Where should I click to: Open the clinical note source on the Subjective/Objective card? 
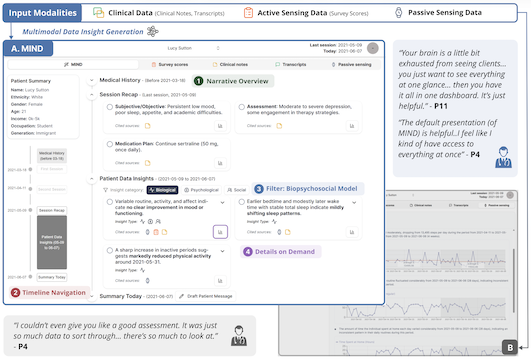(148, 126)
